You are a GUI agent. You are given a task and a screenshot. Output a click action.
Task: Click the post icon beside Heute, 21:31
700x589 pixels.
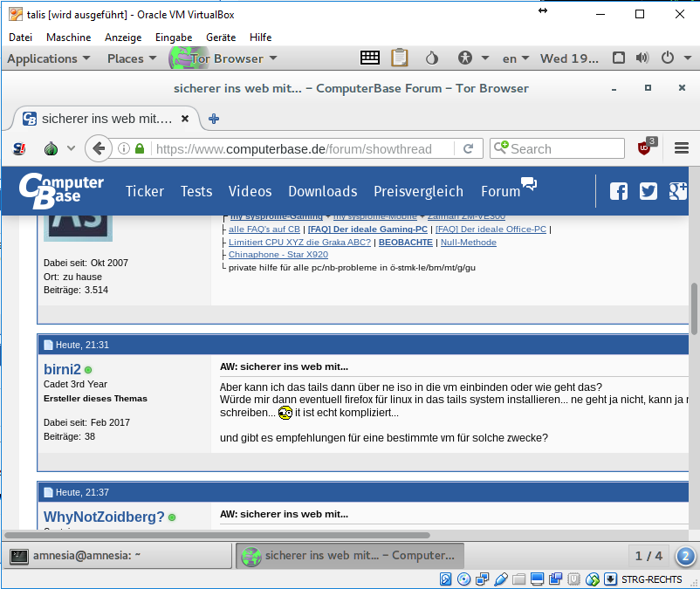[x=48, y=345]
